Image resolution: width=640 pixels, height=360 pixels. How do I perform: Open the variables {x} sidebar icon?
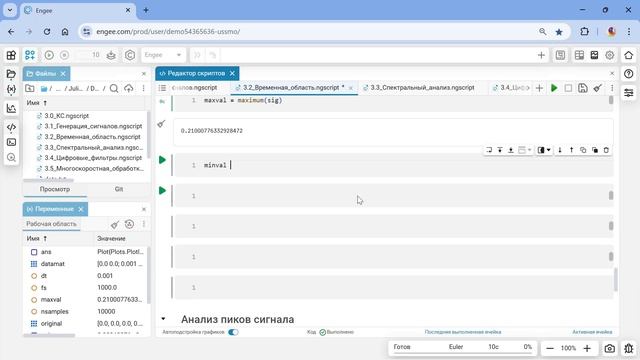click(x=11, y=89)
